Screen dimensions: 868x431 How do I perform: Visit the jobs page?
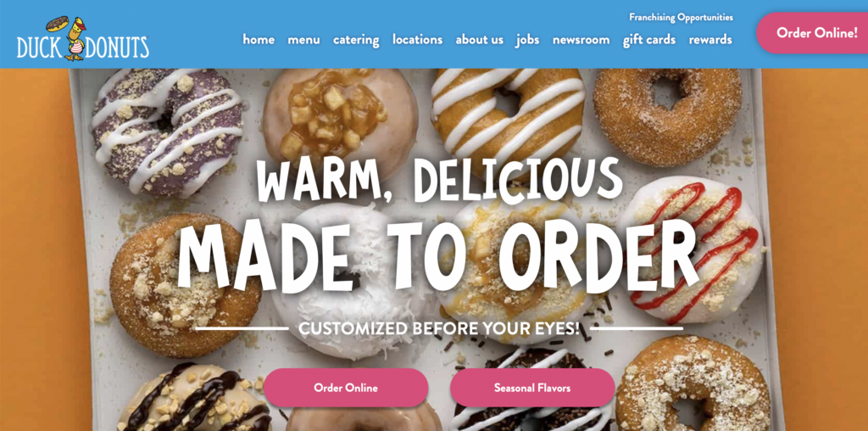click(527, 40)
